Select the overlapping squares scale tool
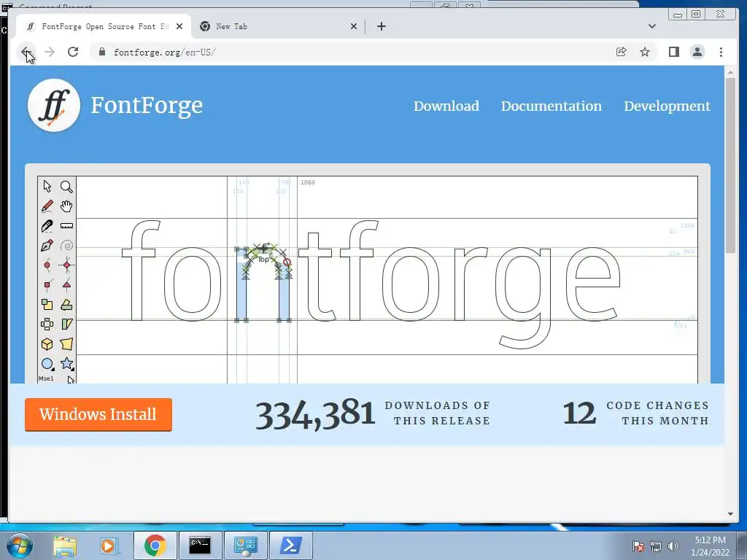747x560 pixels. click(x=47, y=305)
